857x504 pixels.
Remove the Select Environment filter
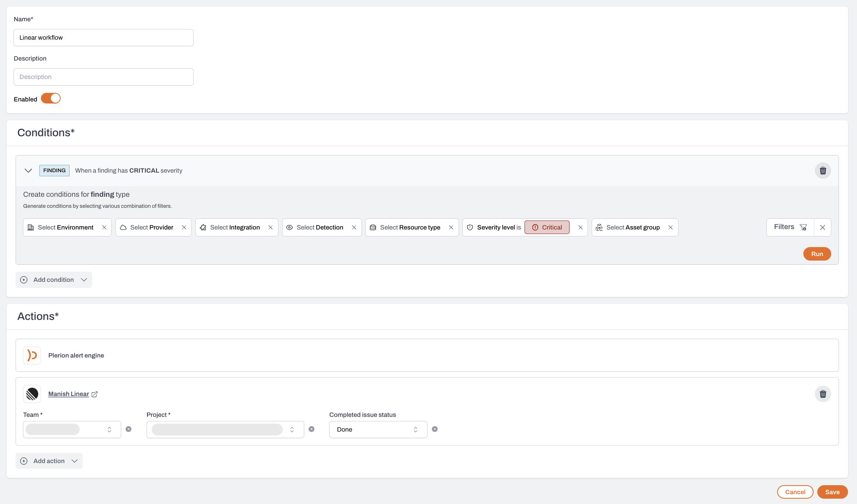click(104, 227)
